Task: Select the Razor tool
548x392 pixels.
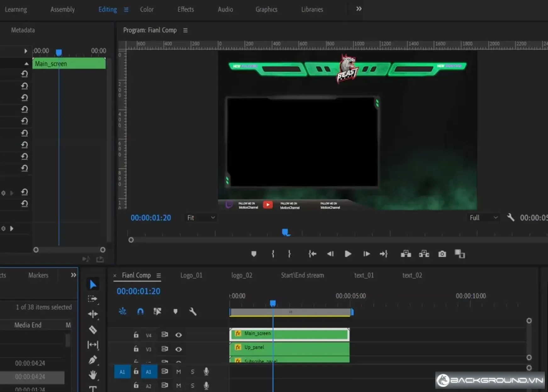Action: 93,329
